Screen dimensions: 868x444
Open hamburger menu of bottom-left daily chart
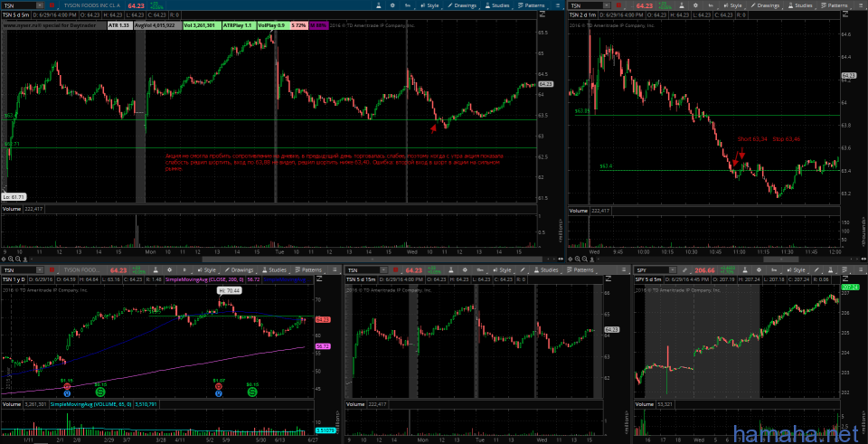click(x=335, y=269)
